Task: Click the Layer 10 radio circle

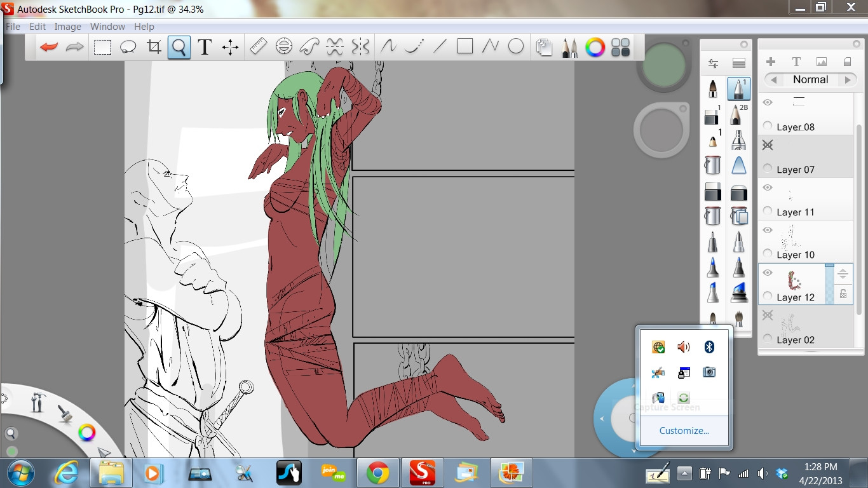Action: pyautogui.click(x=768, y=254)
